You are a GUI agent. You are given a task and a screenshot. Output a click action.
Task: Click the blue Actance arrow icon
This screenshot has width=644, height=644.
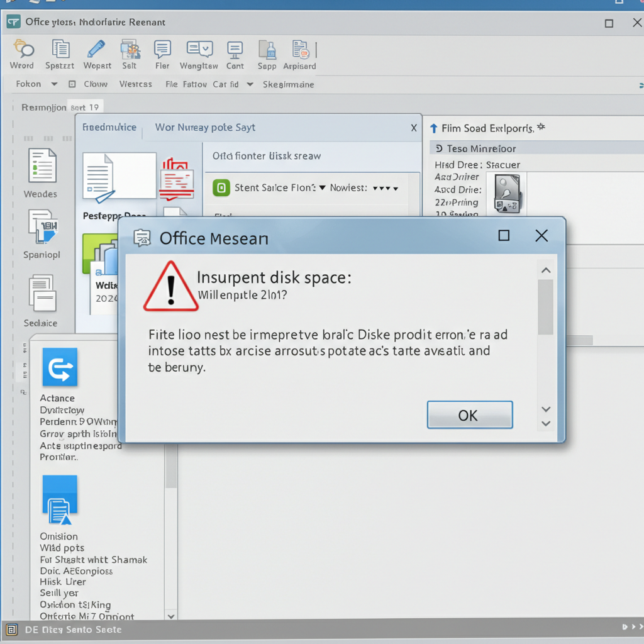point(60,367)
